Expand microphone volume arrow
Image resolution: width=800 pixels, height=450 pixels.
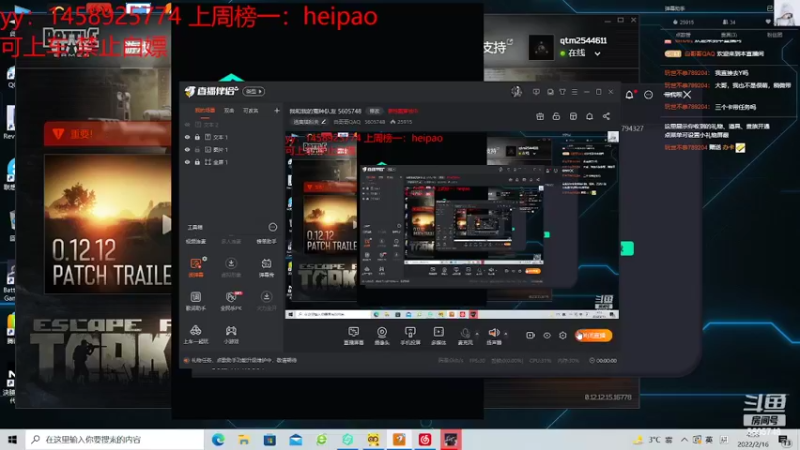477,334
